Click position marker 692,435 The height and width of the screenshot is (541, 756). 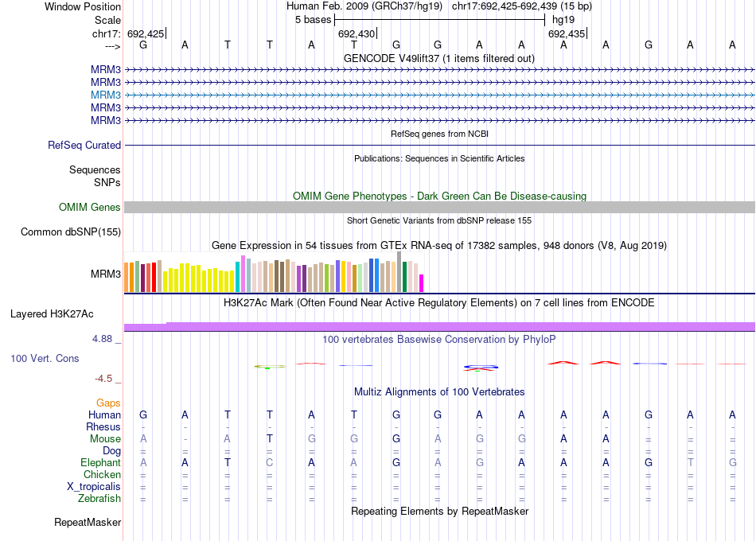[x=567, y=33]
